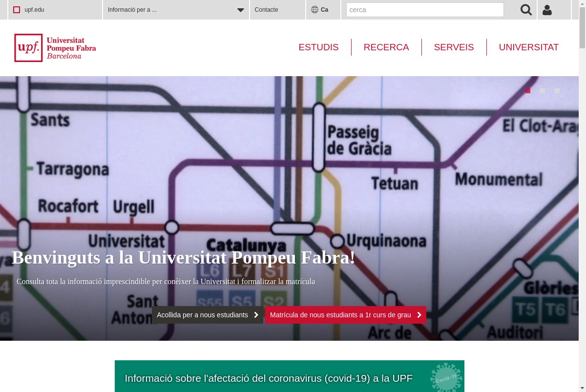
Task: Select the first carousel slide indicator
Action: [528, 91]
